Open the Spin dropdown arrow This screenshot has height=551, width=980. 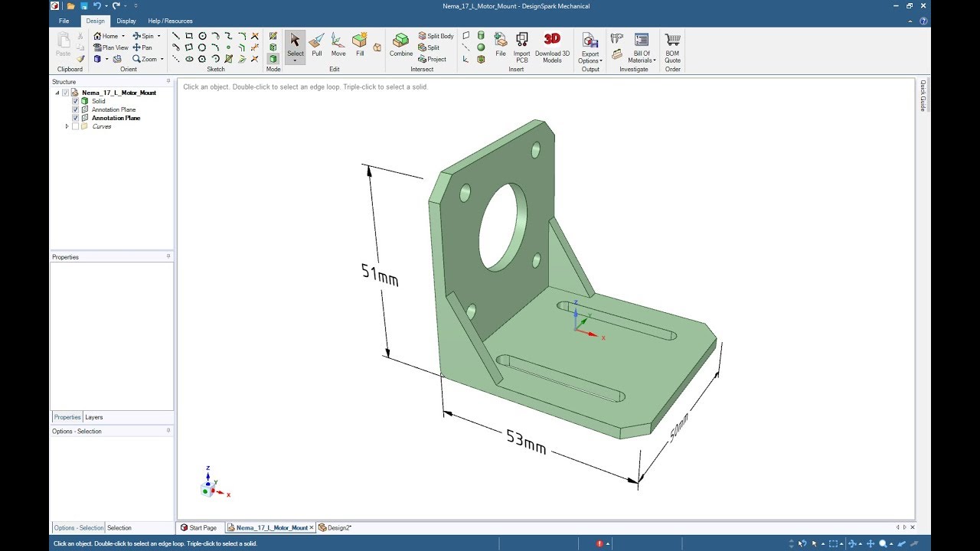pyautogui.click(x=158, y=36)
